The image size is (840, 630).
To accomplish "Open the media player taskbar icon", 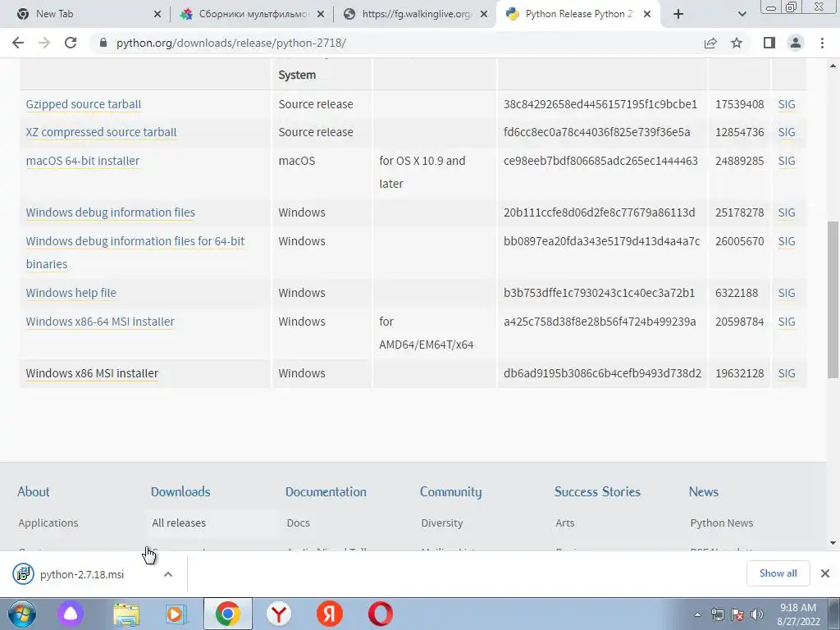I will 176,614.
